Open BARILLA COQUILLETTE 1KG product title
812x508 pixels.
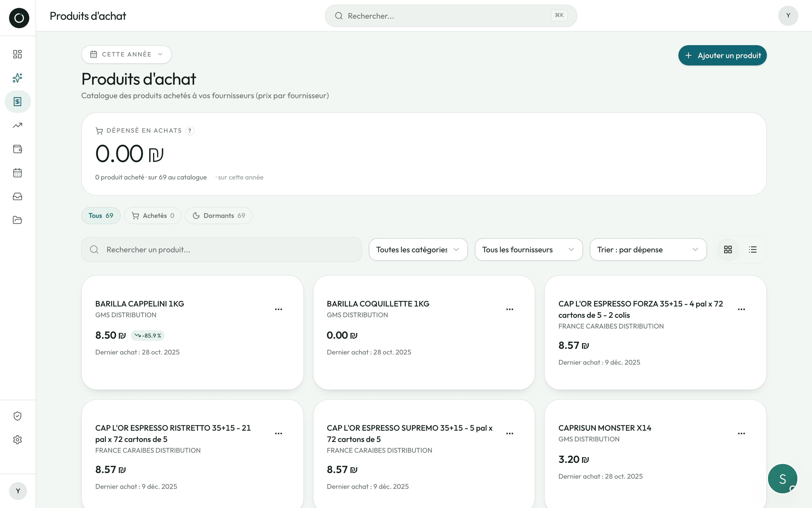378,304
